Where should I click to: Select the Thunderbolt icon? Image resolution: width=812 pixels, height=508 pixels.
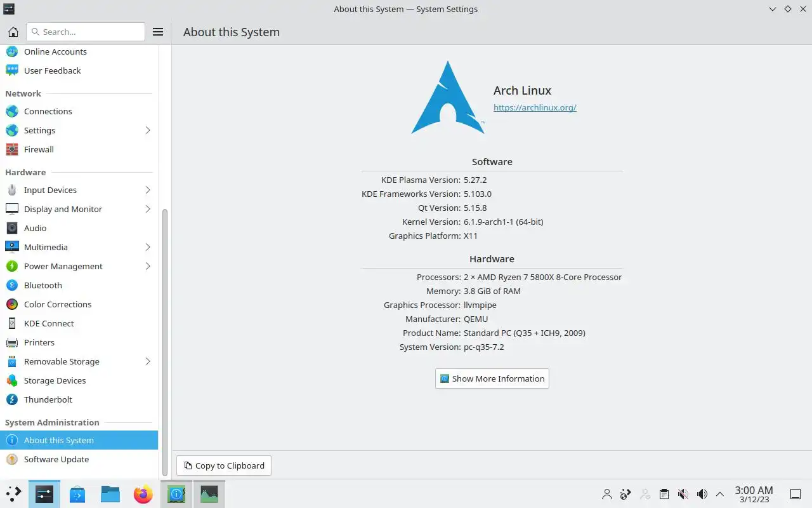[12, 399]
